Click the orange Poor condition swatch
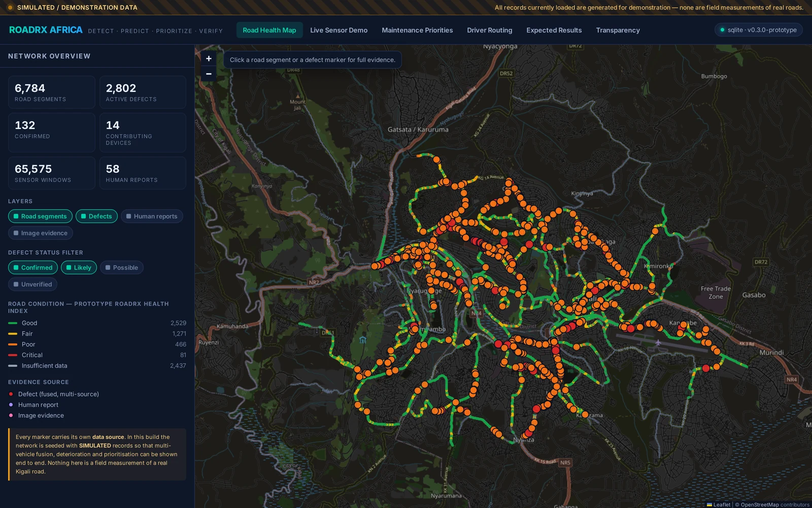The width and height of the screenshot is (812, 508). (13, 344)
